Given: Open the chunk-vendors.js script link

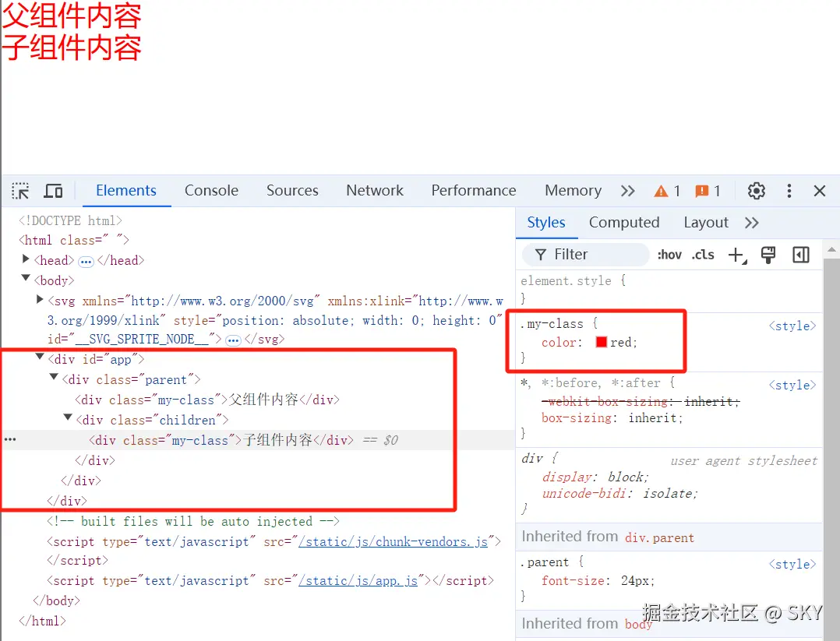Looking at the screenshot, I should (394, 542).
